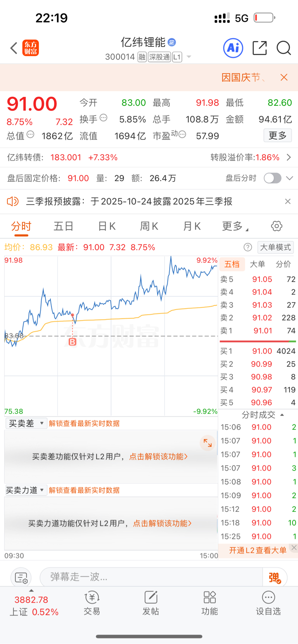Tap the share export icon
298x644 pixels.
tap(260, 48)
